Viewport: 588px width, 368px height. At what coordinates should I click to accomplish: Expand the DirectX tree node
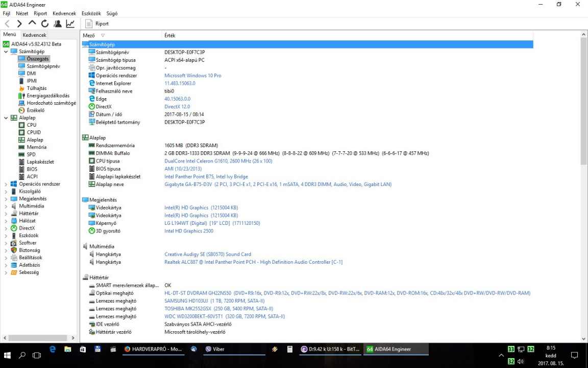click(x=6, y=228)
